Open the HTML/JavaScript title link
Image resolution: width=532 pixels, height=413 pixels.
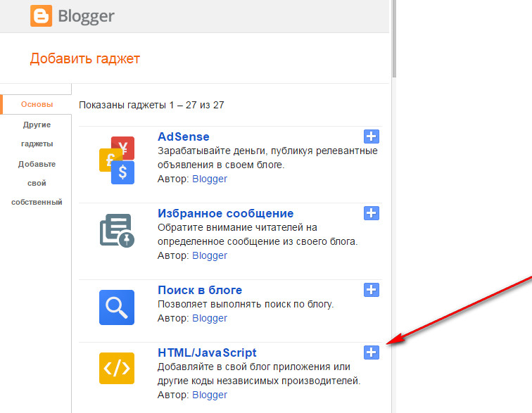pos(207,352)
